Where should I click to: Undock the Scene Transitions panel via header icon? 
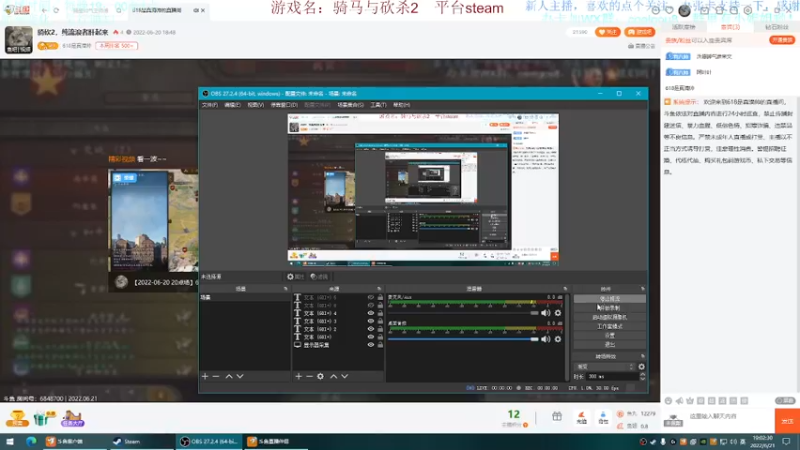(x=642, y=356)
